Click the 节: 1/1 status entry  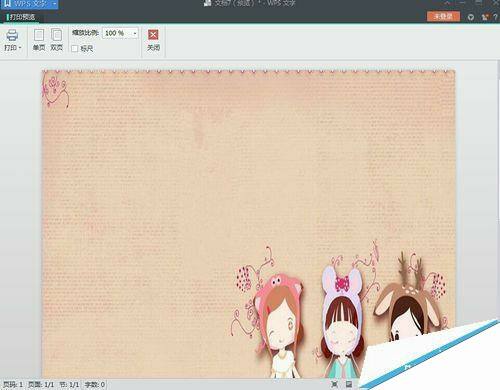[x=69, y=385]
